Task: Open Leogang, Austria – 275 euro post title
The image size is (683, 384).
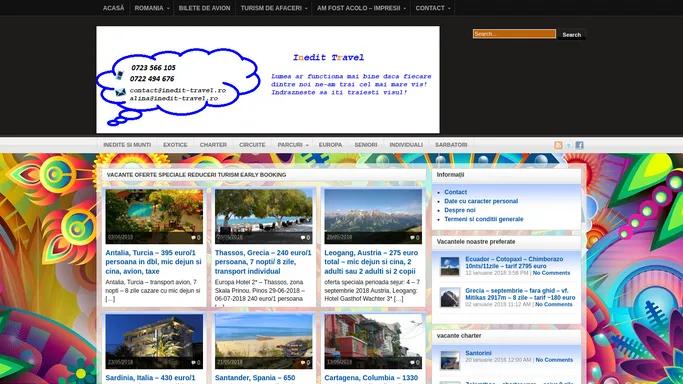Action: click(371, 262)
